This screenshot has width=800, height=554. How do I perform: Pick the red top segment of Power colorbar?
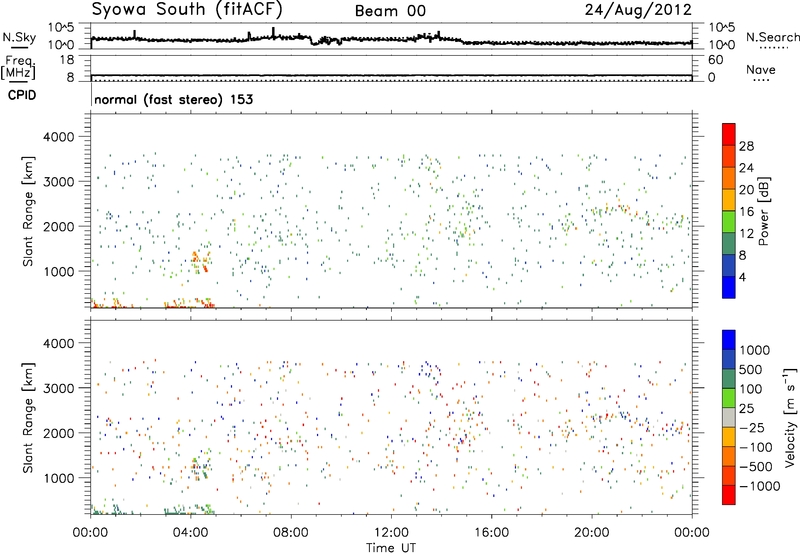pos(729,134)
